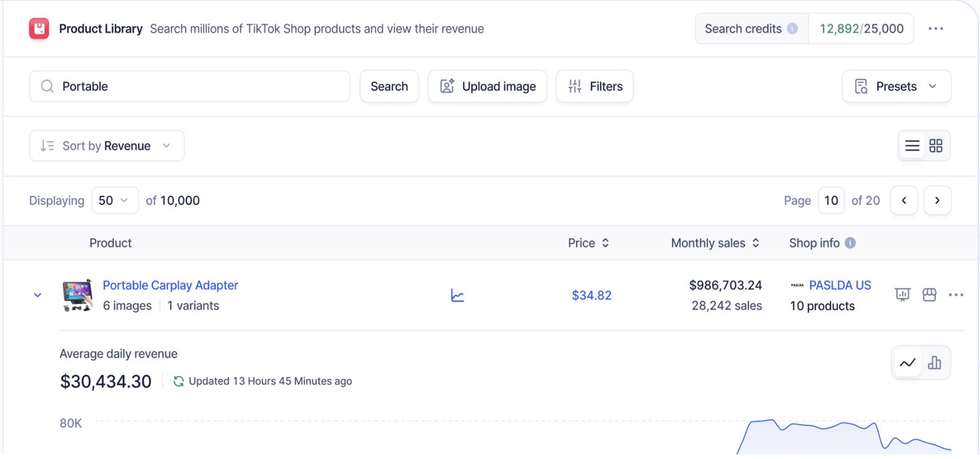Click the shop storefront icon in product row

pyautogui.click(x=929, y=295)
